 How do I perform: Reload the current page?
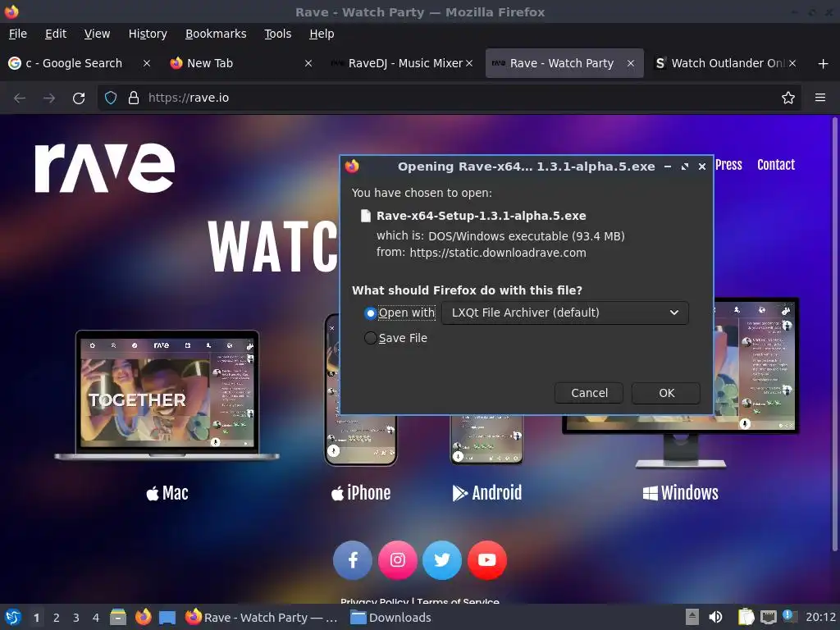tap(79, 98)
